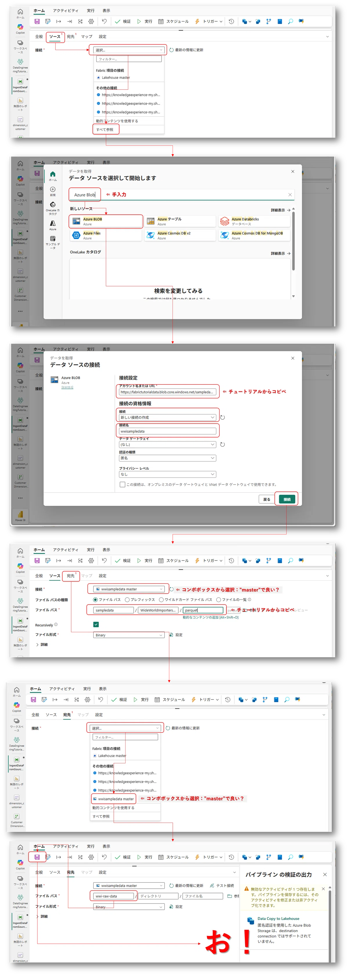Click the refresh icon beside the データ ゲートウェイ dropdown
The image size is (348, 980).
pos(222,444)
